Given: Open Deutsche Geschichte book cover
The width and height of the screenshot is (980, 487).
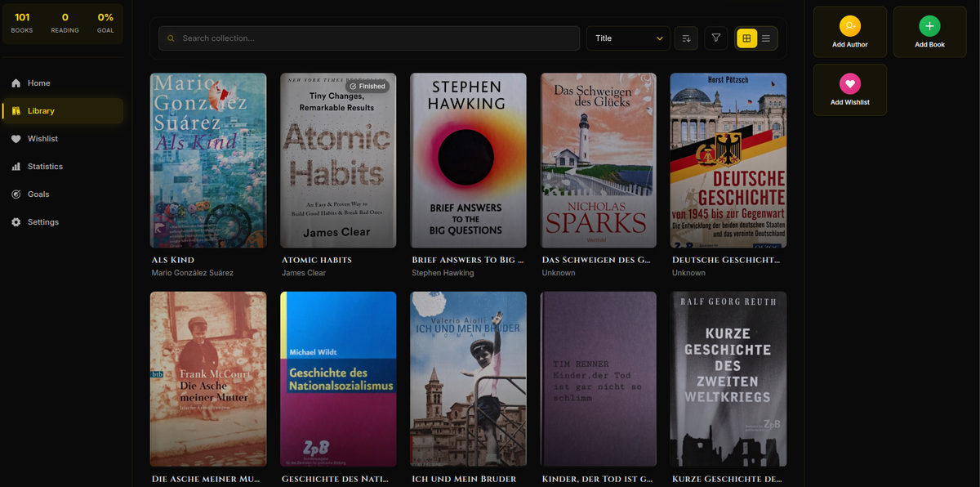Looking at the screenshot, I should (728, 160).
